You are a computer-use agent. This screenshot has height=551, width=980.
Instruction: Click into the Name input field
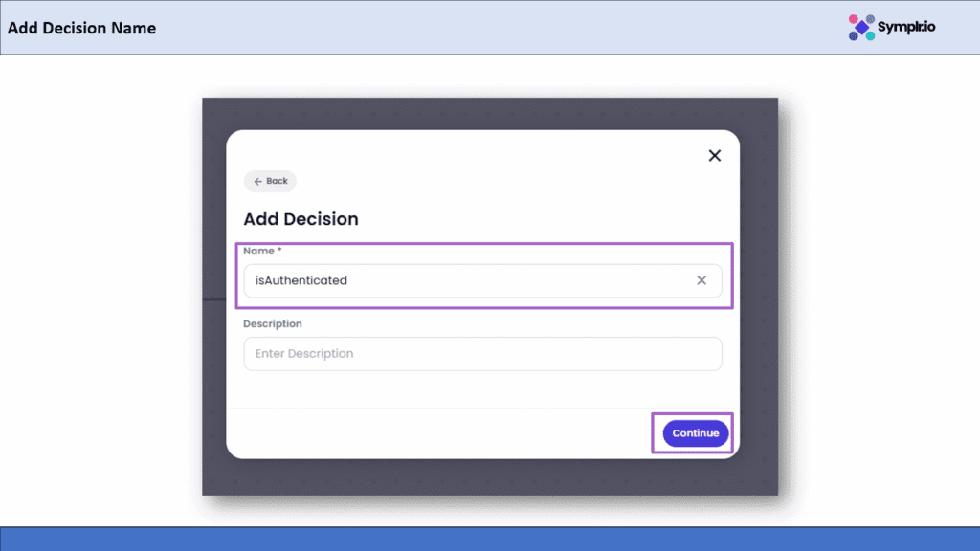click(469, 280)
